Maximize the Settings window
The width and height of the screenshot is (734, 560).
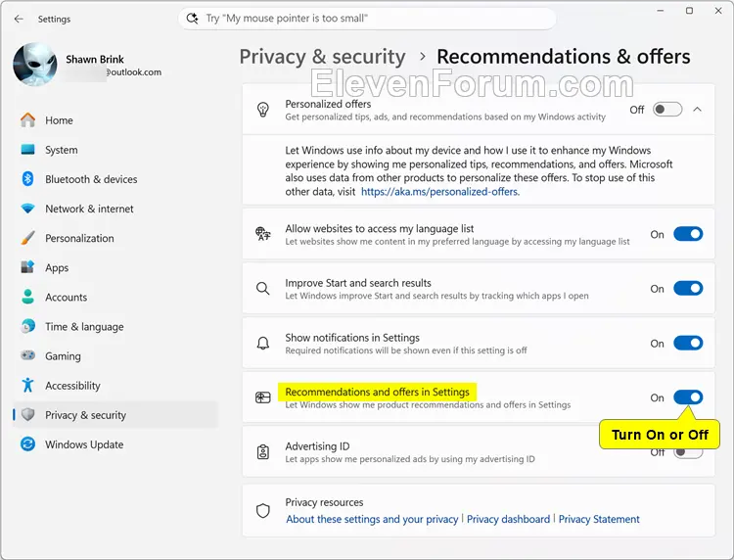pos(690,11)
